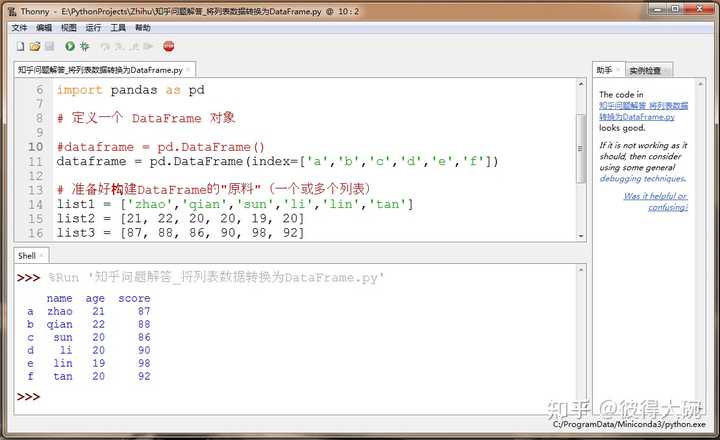Screen dimensions: 720x440
Task: Click score 98 in output row e
Action: 144,363
